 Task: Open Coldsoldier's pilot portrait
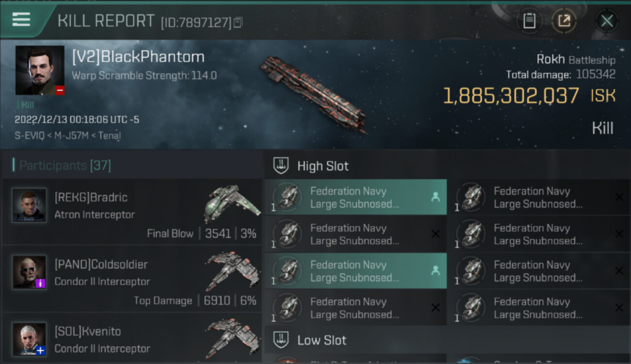[29, 272]
